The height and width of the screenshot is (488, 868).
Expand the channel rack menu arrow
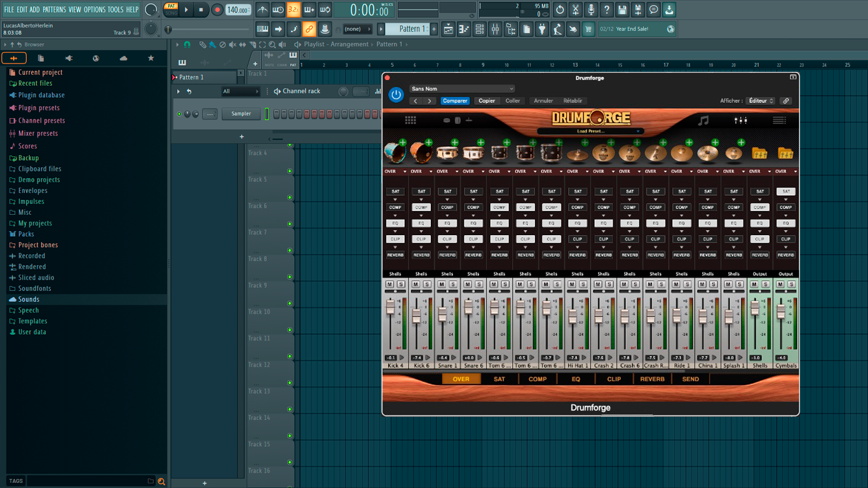pyautogui.click(x=179, y=91)
